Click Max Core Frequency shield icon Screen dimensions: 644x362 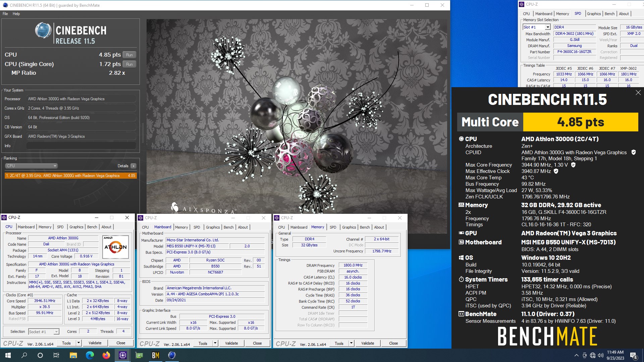tap(573, 165)
